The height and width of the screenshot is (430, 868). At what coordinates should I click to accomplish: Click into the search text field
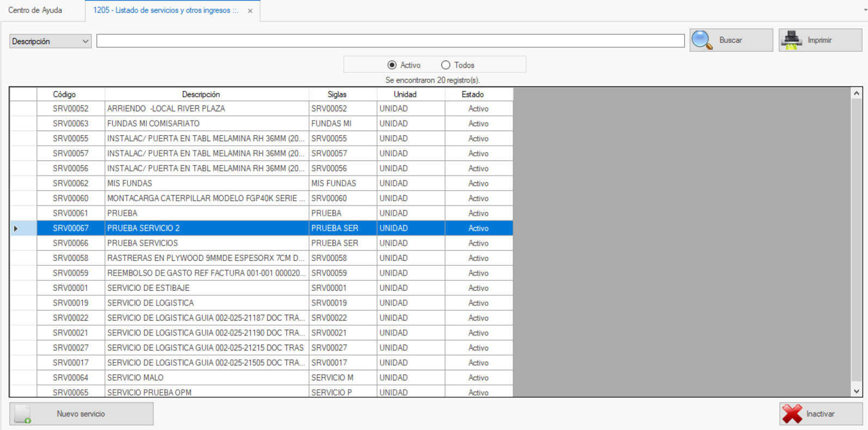coord(390,41)
